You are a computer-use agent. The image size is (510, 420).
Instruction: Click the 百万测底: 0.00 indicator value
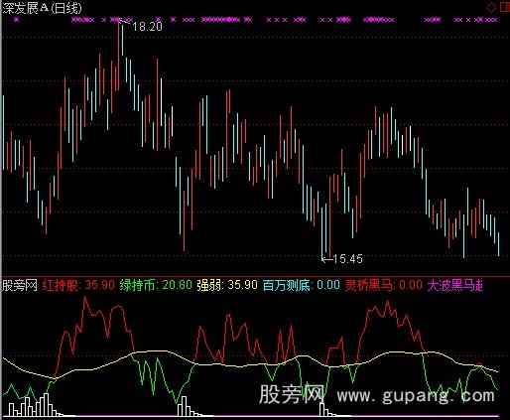(x=302, y=285)
